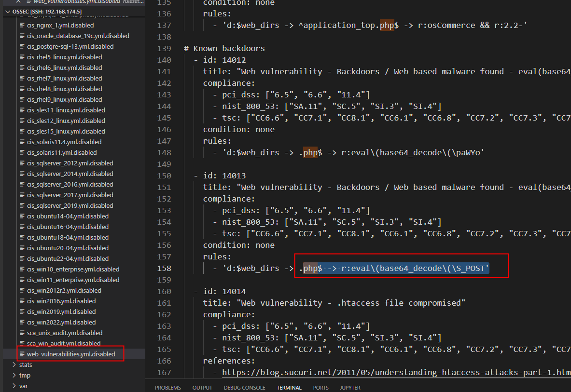Click the file icon beside cis_rhel5_linux.yml.disabled
The width and height of the screenshot is (571, 392).
click(x=22, y=57)
